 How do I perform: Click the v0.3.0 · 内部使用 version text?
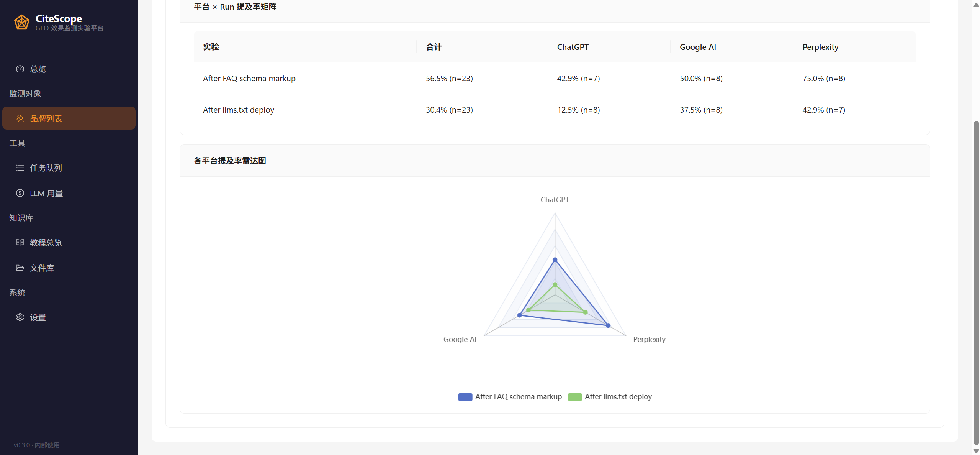click(x=37, y=445)
